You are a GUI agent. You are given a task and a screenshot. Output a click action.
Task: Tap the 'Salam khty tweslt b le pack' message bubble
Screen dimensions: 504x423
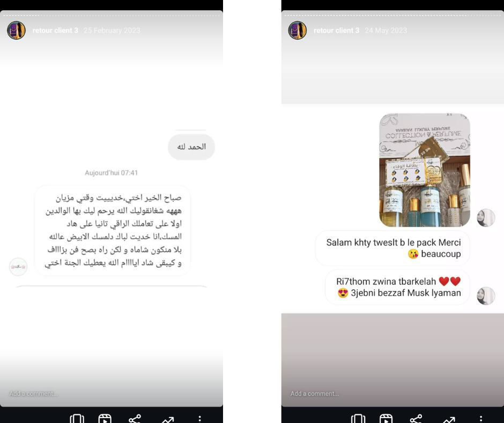point(392,248)
